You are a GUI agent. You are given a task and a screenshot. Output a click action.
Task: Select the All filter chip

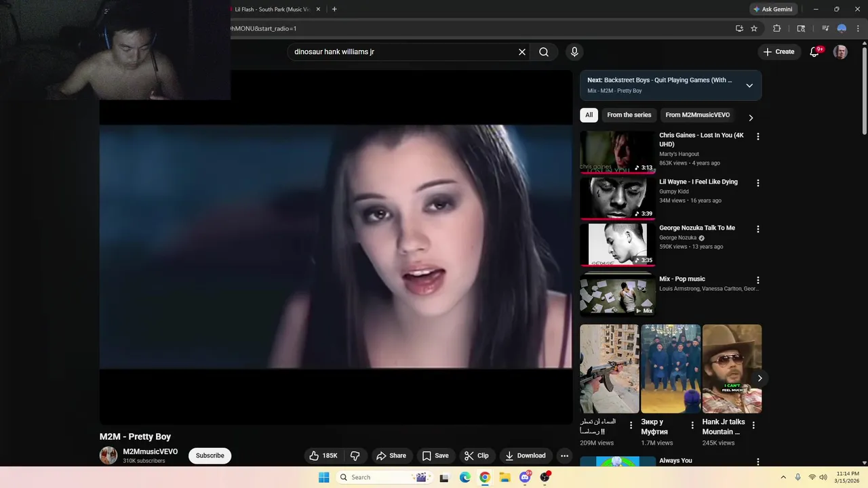tap(589, 115)
